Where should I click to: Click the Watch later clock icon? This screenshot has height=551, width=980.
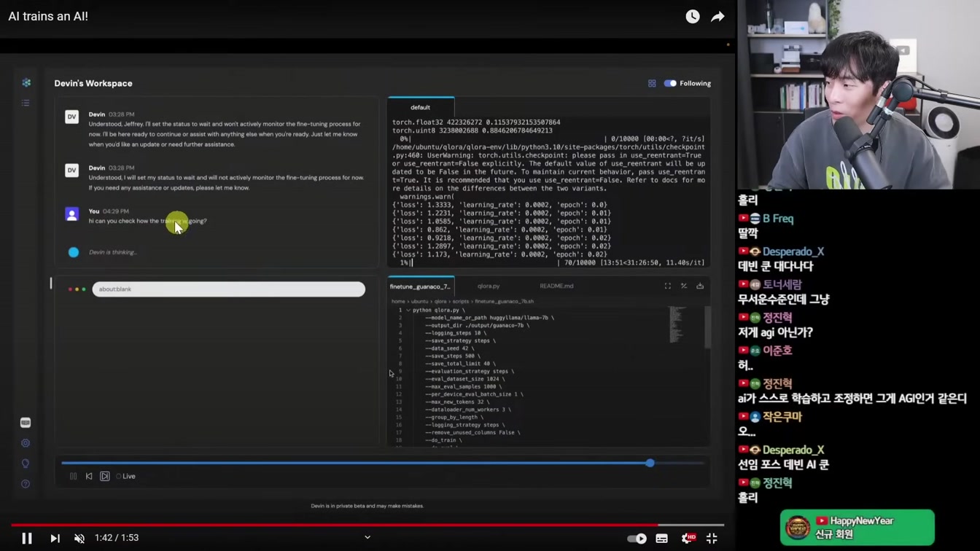tap(693, 17)
